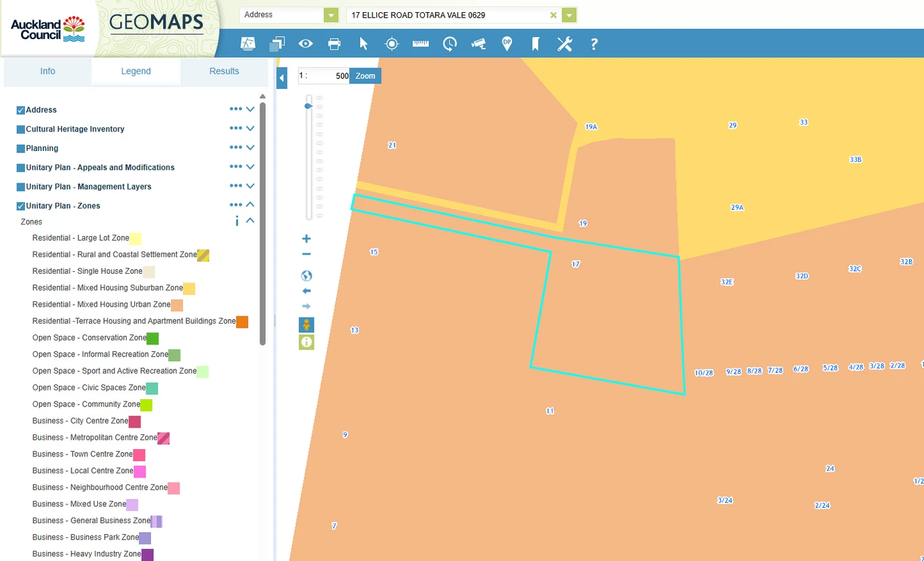This screenshot has height=561, width=924.
Task: Open the street view pegman tool
Action: pyautogui.click(x=306, y=325)
